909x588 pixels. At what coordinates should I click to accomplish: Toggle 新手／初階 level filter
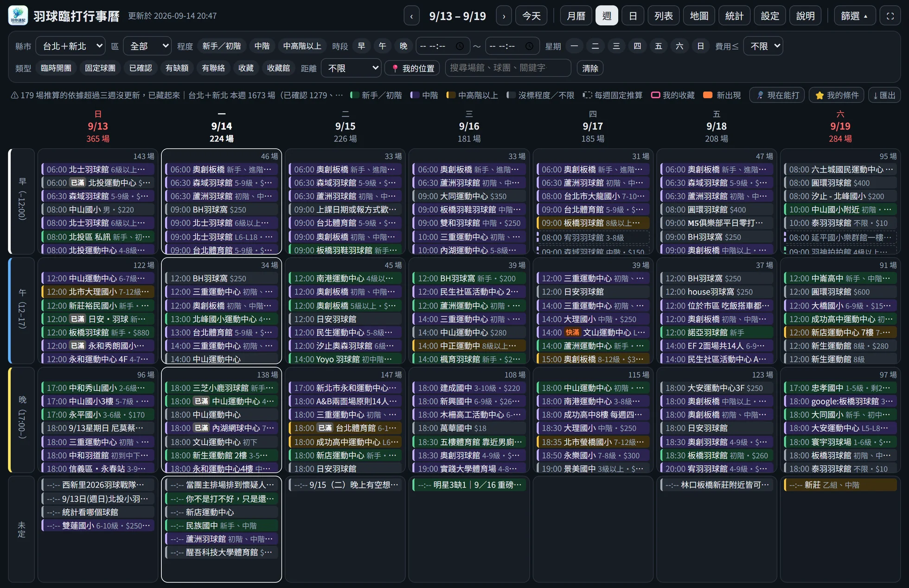(x=222, y=46)
